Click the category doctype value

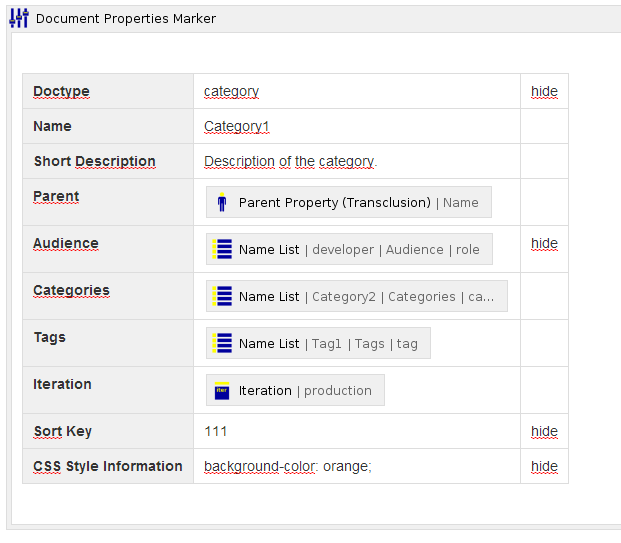tap(231, 91)
